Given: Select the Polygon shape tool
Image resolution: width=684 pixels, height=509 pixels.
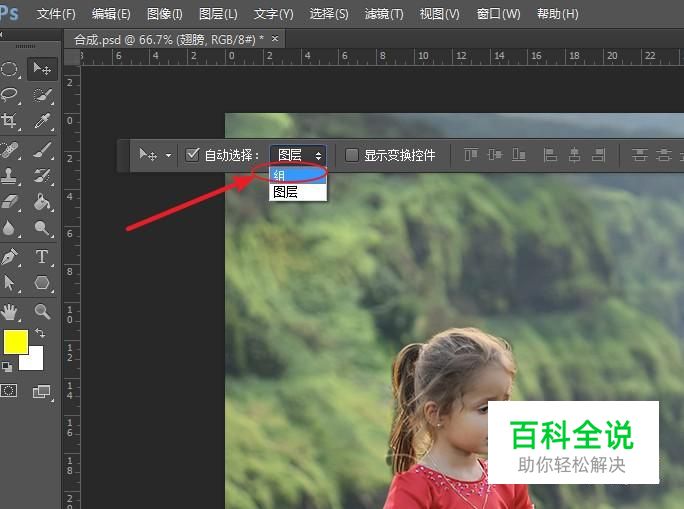Looking at the screenshot, I should pyautogui.click(x=42, y=283).
